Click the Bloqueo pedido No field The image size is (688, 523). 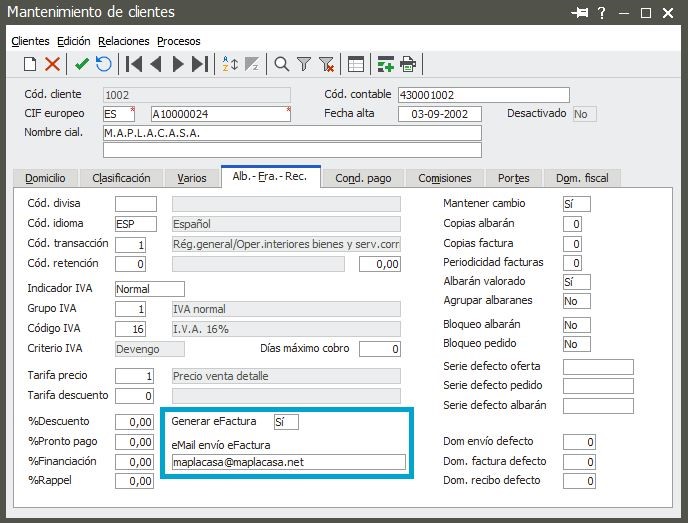tap(576, 344)
